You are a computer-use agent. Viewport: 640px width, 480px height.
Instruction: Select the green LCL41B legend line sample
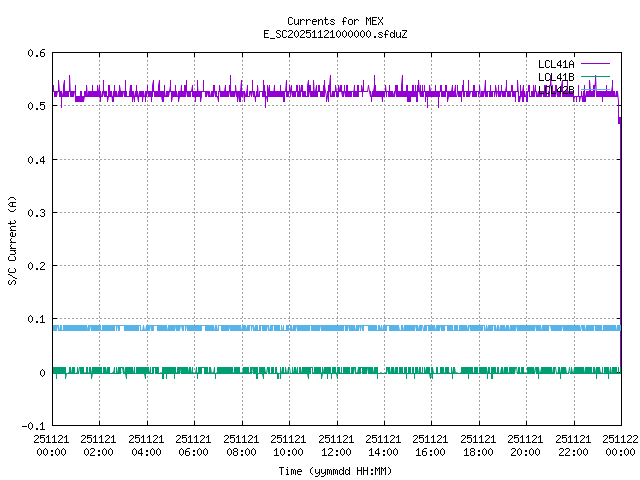coord(594,77)
